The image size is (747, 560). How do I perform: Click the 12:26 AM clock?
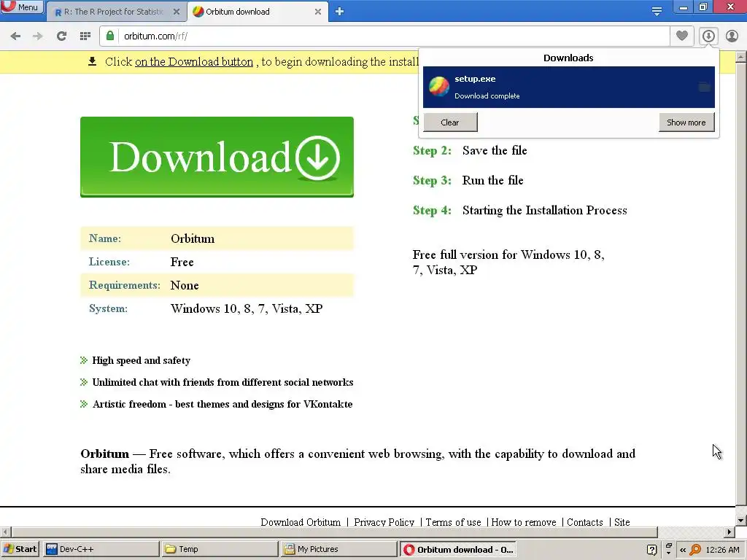pyautogui.click(x=722, y=550)
